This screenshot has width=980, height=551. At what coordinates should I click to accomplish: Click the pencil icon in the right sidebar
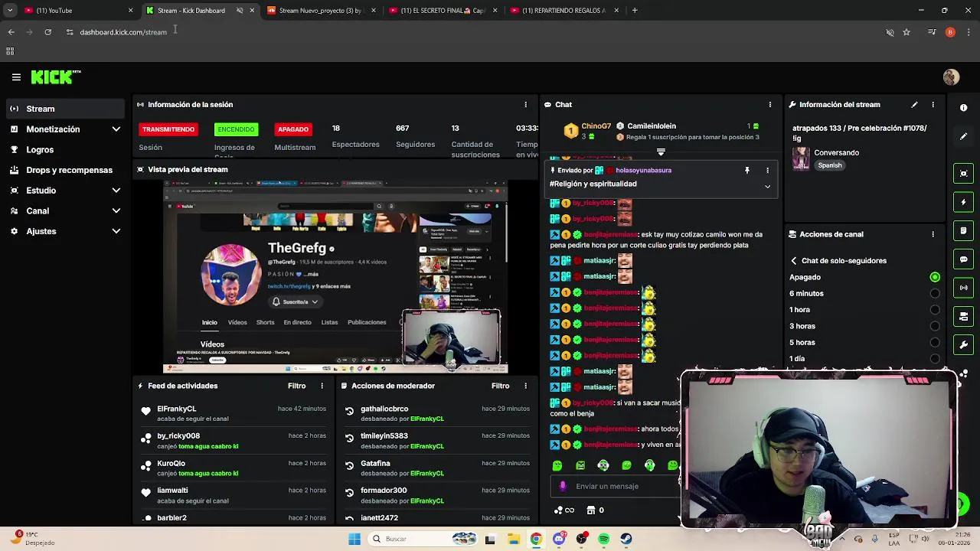(963, 137)
